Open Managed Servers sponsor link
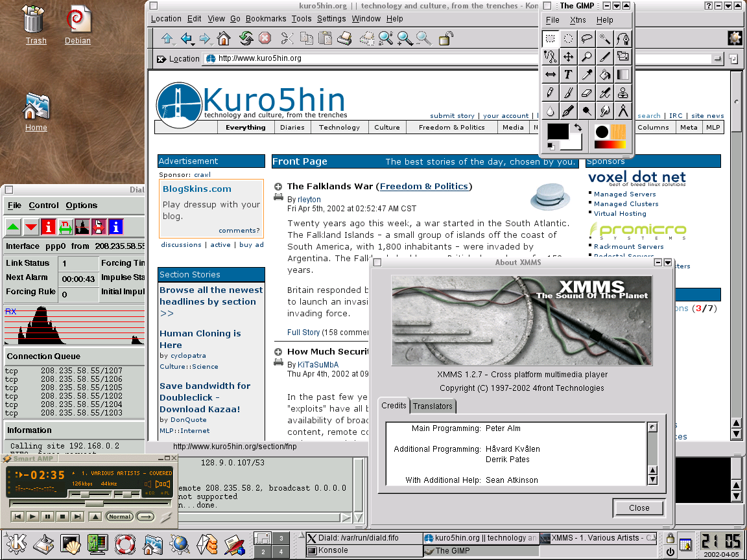This screenshot has width=747, height=560. tap(624, 194)
